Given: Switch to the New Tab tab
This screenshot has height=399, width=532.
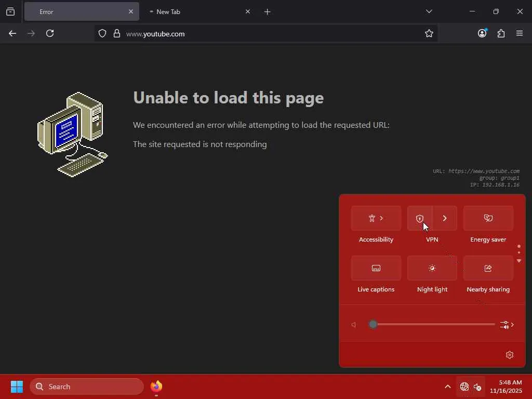Looking at the screenshot, I should coord(199,11).
